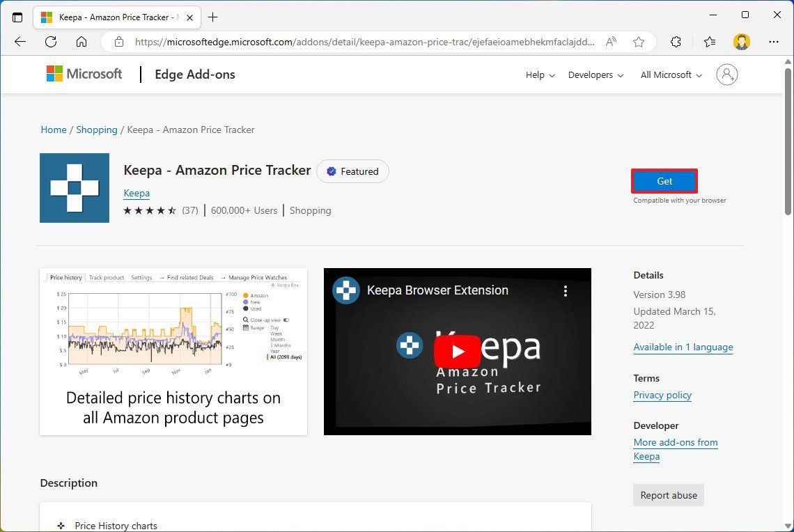Open the Settings and more ellipsis menu

[774, 42]
